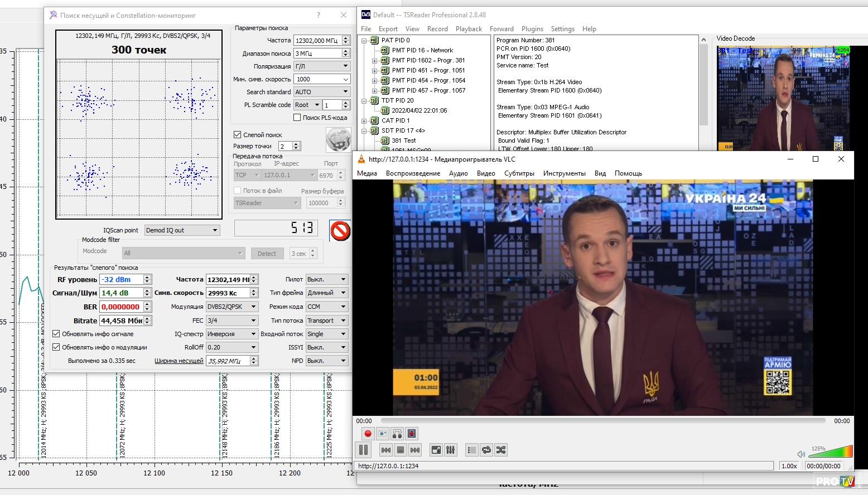
Task: Open the IQScan point dropdown
Action: coord(182,230)
